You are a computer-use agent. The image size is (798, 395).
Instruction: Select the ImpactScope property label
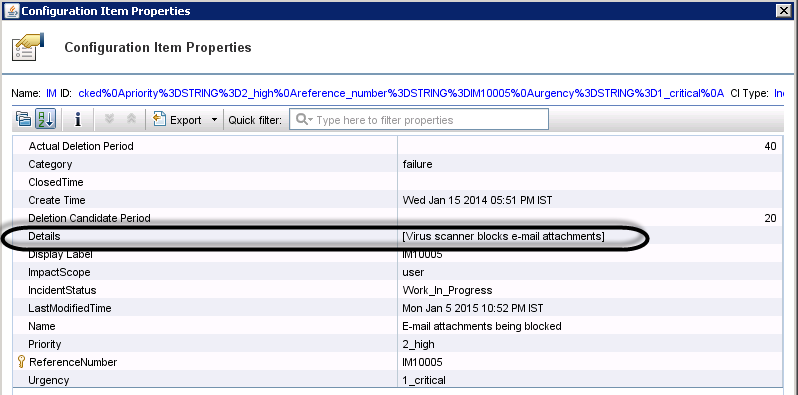point(59,272)
